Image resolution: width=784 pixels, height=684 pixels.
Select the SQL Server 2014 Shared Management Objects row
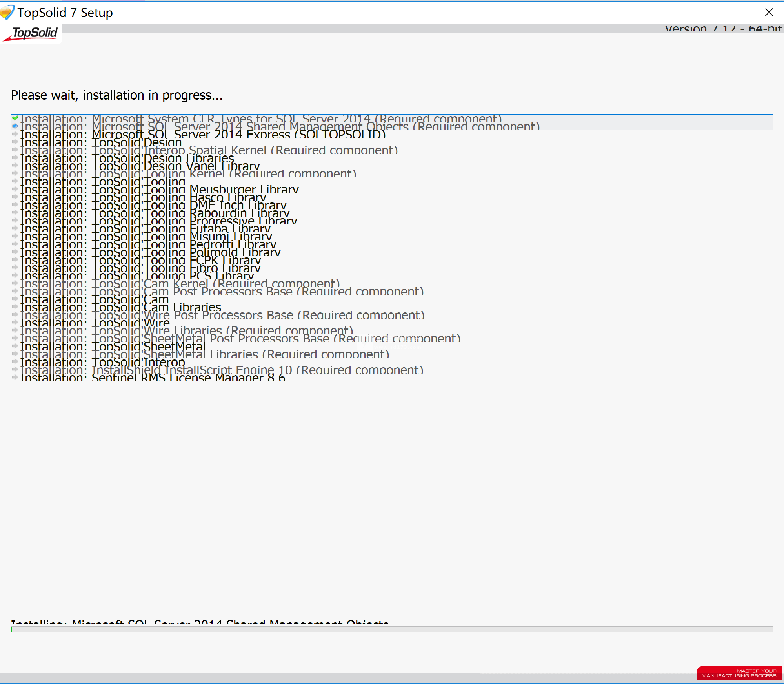392,126
